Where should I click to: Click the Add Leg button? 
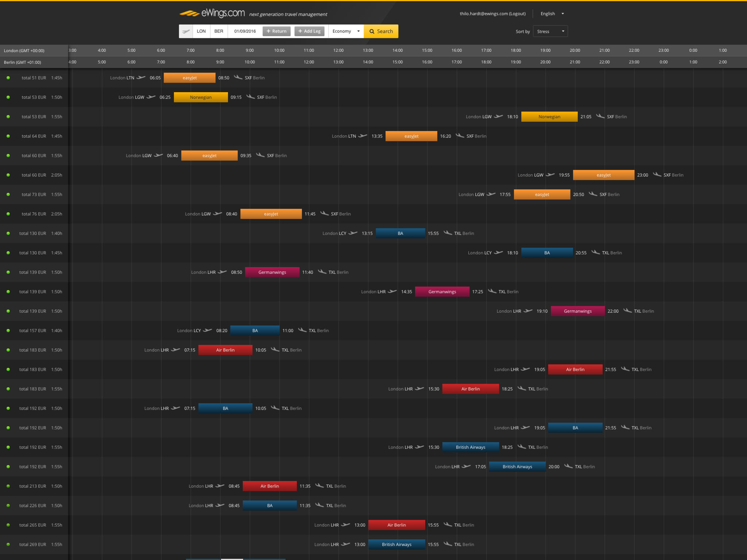click(309, 31)
